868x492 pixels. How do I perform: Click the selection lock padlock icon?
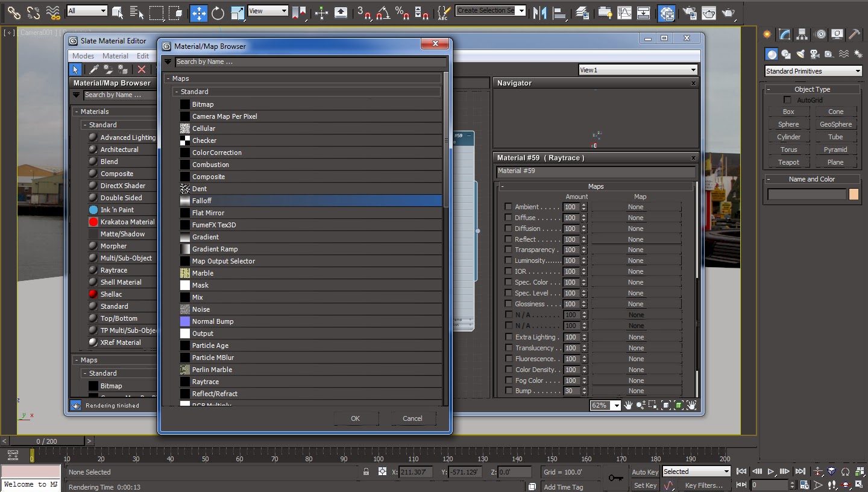pos(366,471)
